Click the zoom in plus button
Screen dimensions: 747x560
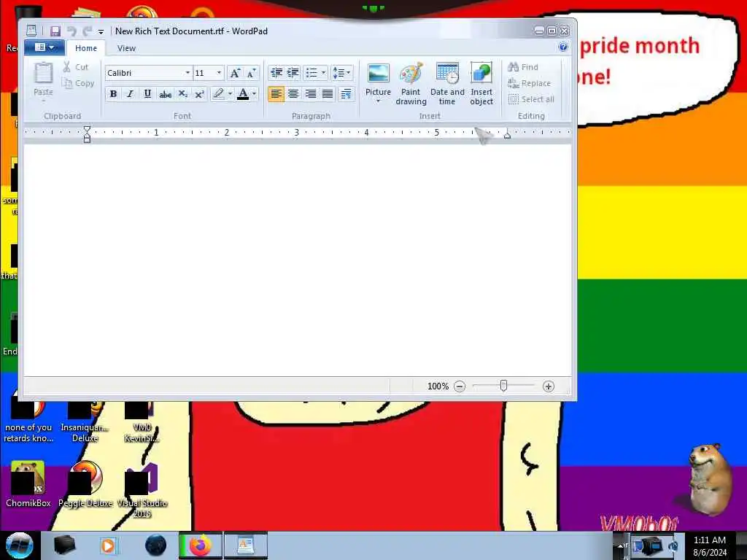point(549,386)
